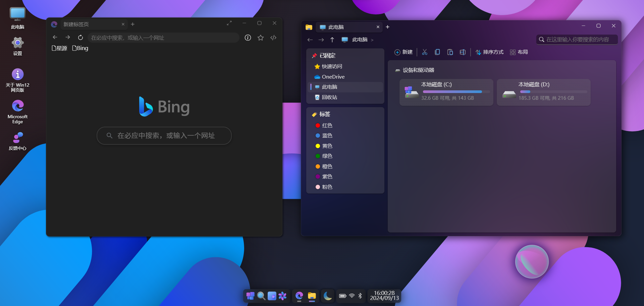Open developer tools code icon in Edge
This screenshot has width=644, height=306.
[273, 38]
